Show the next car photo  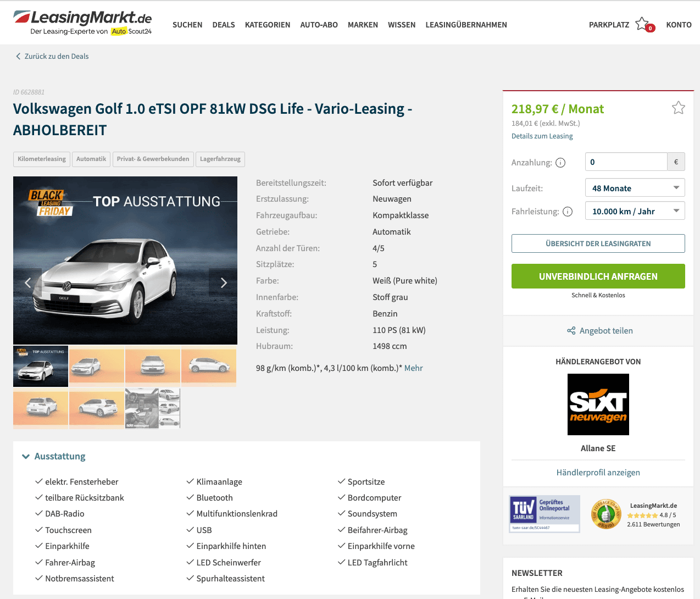point(223,282)
